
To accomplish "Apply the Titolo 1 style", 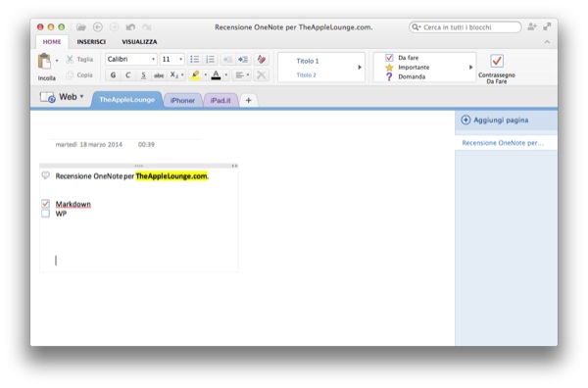I will pyautogui.click(x=308, y=61).
